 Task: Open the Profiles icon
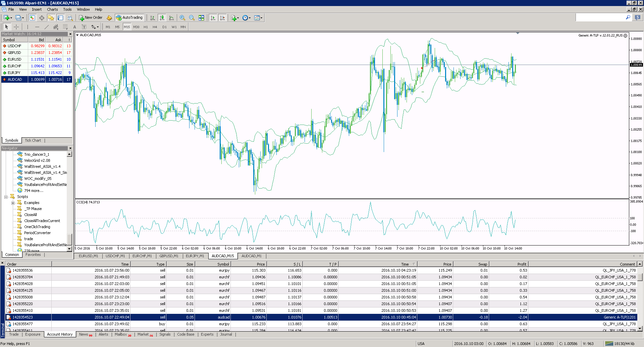click(x=18, y=18)
